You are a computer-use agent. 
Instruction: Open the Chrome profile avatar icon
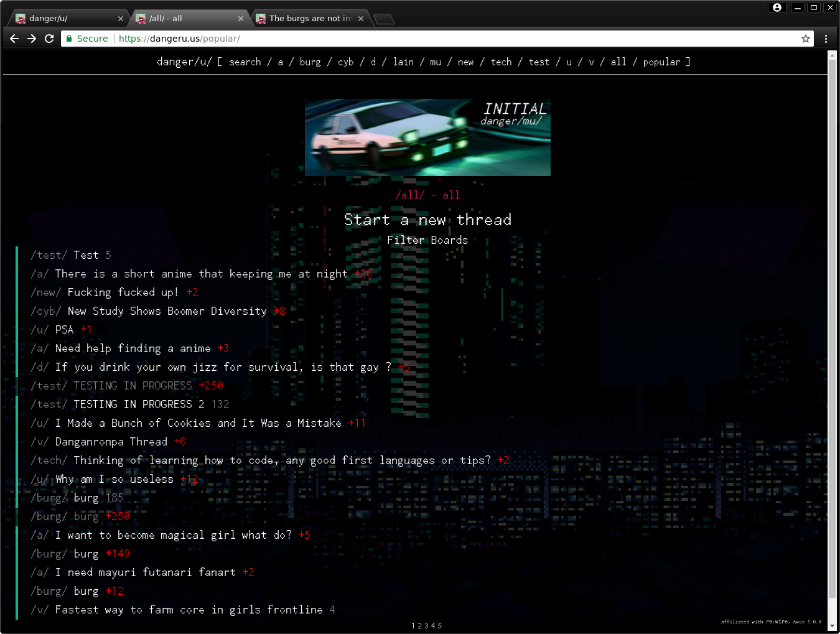tap(777, 7)
